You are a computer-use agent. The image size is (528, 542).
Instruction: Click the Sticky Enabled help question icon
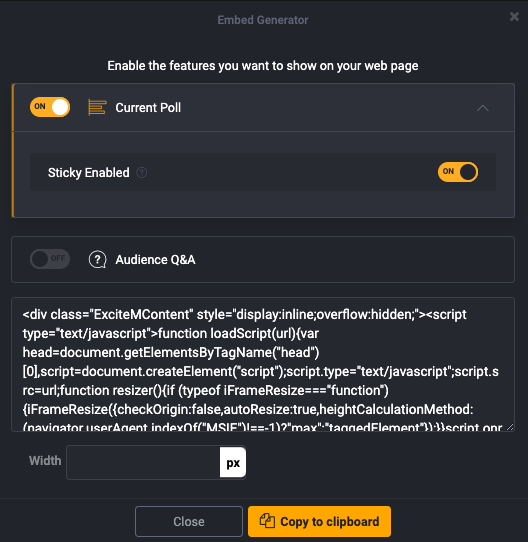(x=141, y=172)
